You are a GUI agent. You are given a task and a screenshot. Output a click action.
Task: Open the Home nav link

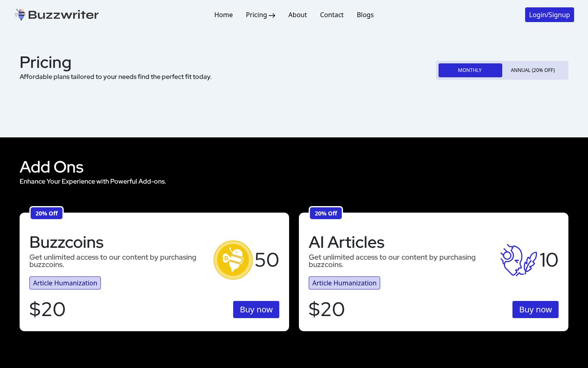(223, 15)
